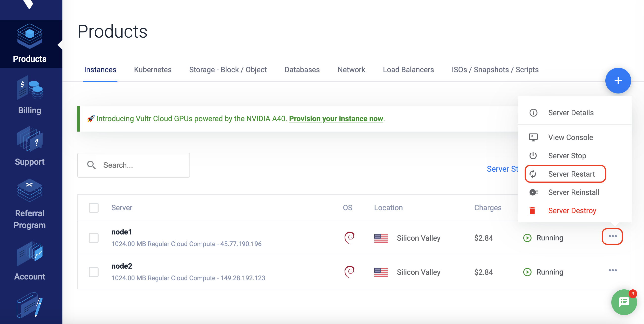The width and height of the screenshot is (644, 324).
Task: Check the node2 row checkbox
Action: [93, 272]
